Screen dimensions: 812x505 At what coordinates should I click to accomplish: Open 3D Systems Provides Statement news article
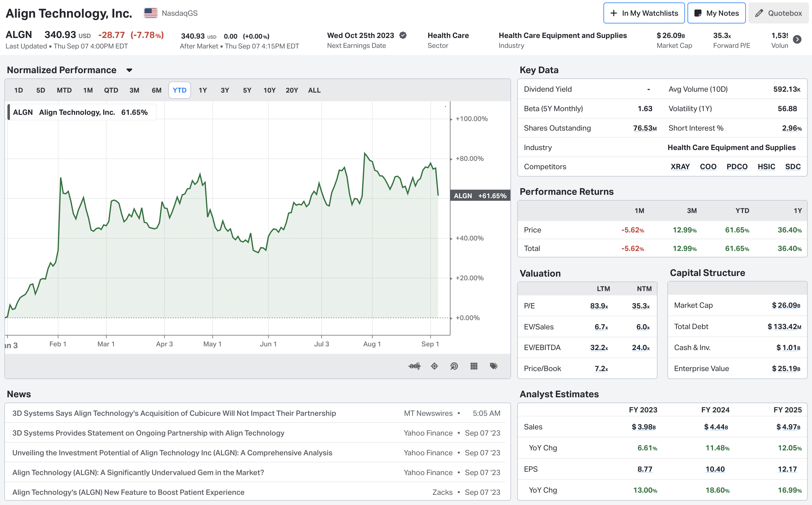(148, 433)
